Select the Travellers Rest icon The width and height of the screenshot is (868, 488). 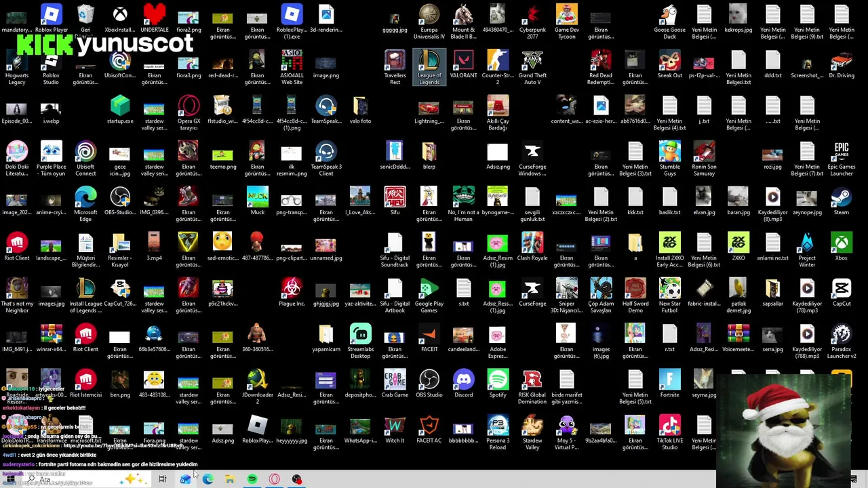395,68
